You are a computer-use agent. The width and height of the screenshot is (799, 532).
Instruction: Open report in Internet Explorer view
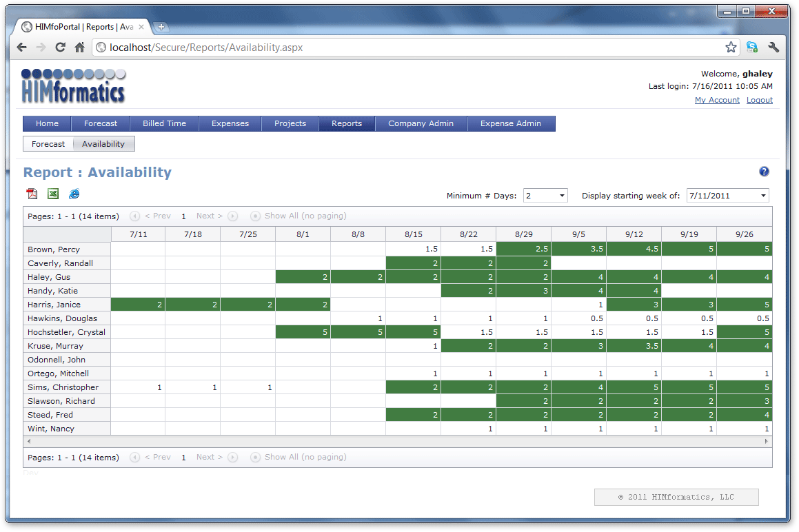[74, 194]
